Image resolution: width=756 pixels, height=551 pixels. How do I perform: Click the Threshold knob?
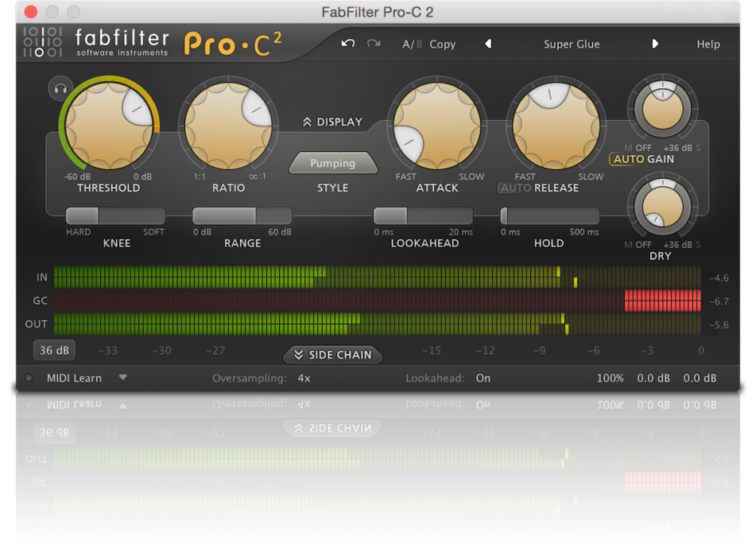[x=108, y=125]
